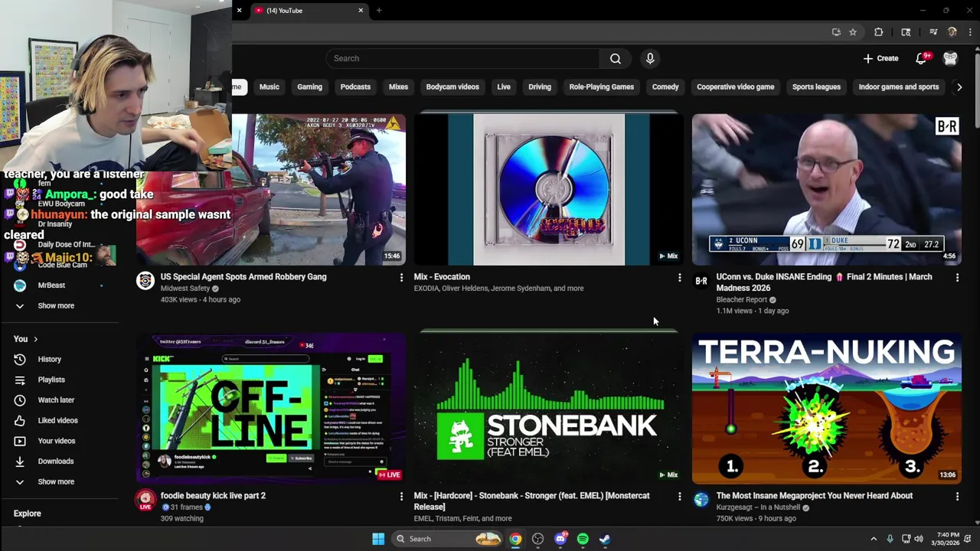Click the Liked videos thumbs-up icon
The height and width of the screenshot is (551, 980).
click(20, 420)
